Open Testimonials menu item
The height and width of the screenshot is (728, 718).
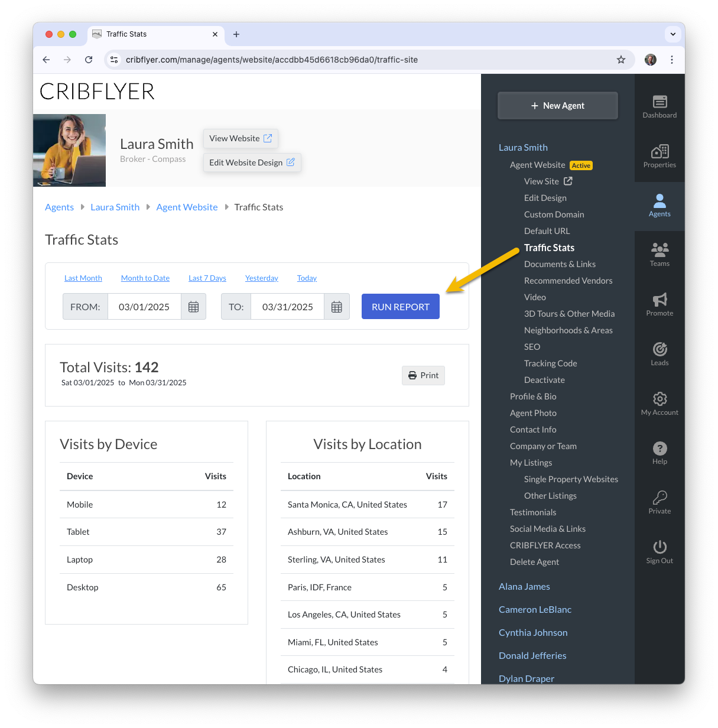[x=533, y=512]
